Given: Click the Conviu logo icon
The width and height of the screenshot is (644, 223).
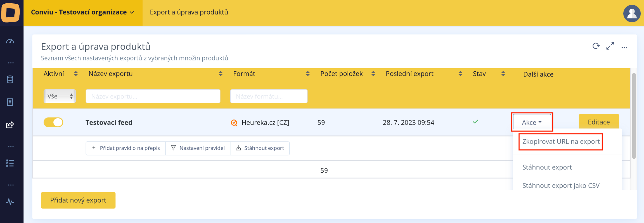Looking at the screenshot, I should click(11, 13).
